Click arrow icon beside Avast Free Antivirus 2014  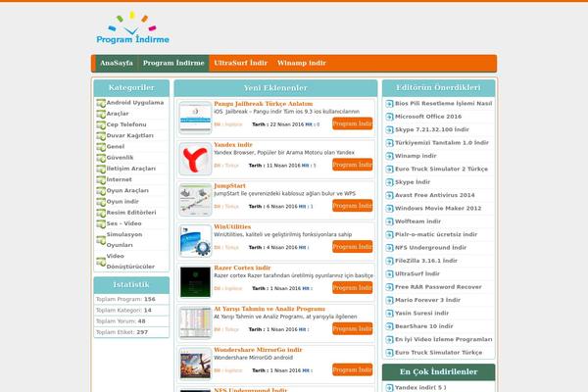(390, 196)
